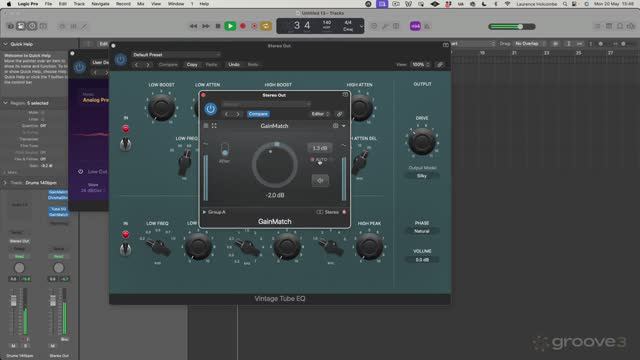
Task: Open Wi-Fi status in menu bar
Action: click(x=507, y=4)
